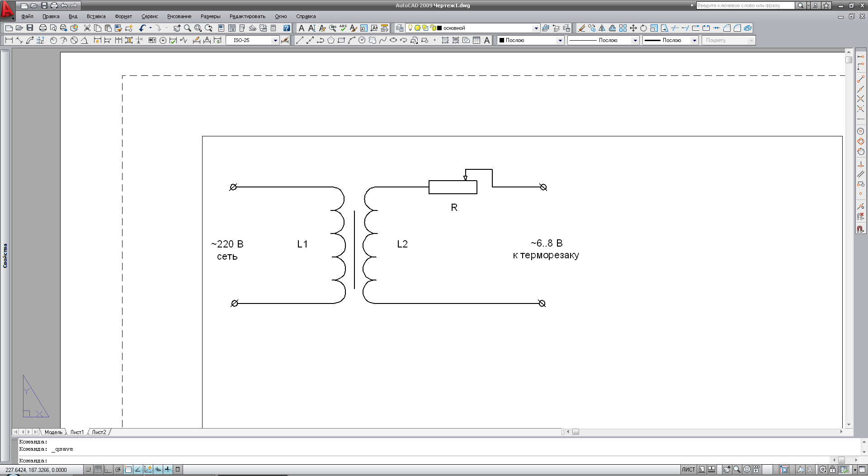Click the New drawing icon
868x476 pixels.
pos(9,28)
